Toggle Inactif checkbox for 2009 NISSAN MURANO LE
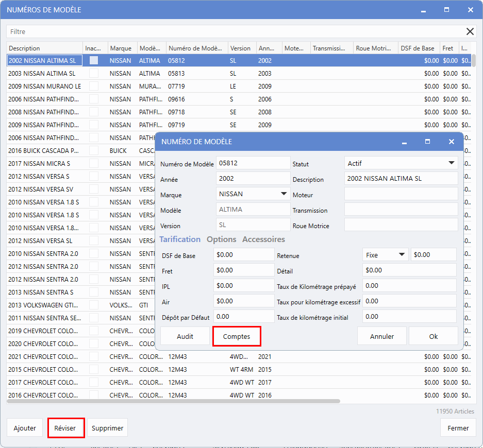This screenshot has width=483, height=448. [94, 86]
